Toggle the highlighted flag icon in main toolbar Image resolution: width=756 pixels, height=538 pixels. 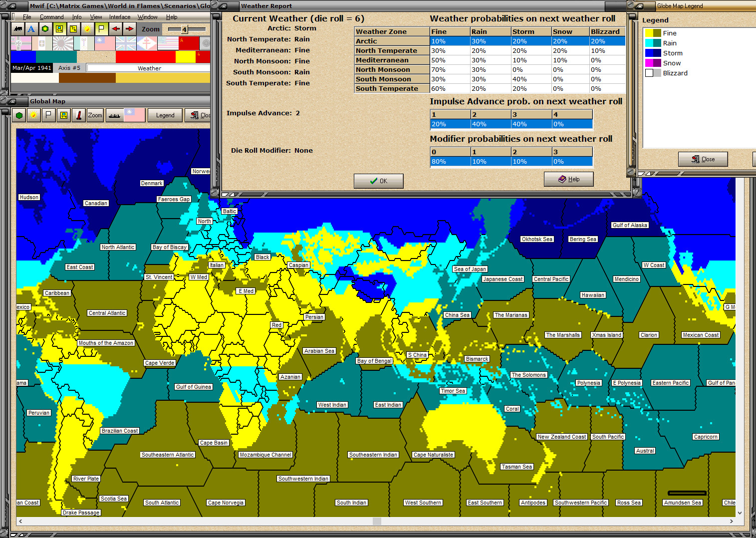point(101,29)
